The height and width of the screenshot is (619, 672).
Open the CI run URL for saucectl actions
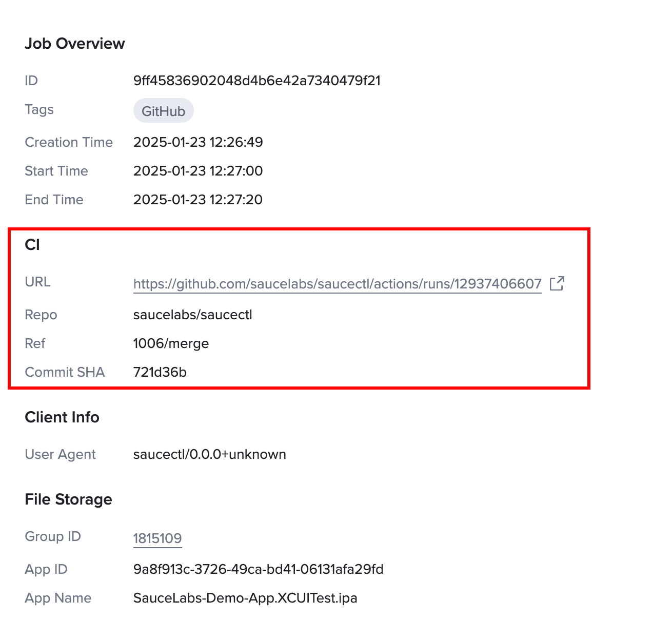pos(337,283)
